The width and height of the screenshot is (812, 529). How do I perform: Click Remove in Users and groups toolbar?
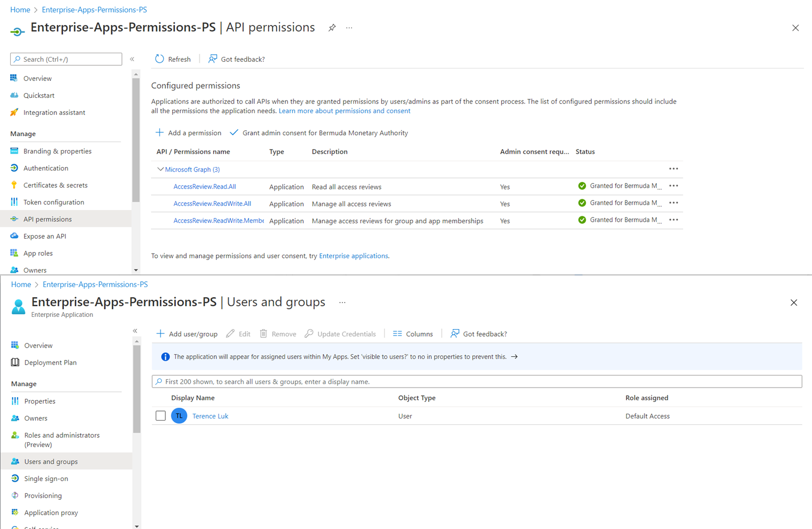278,334
